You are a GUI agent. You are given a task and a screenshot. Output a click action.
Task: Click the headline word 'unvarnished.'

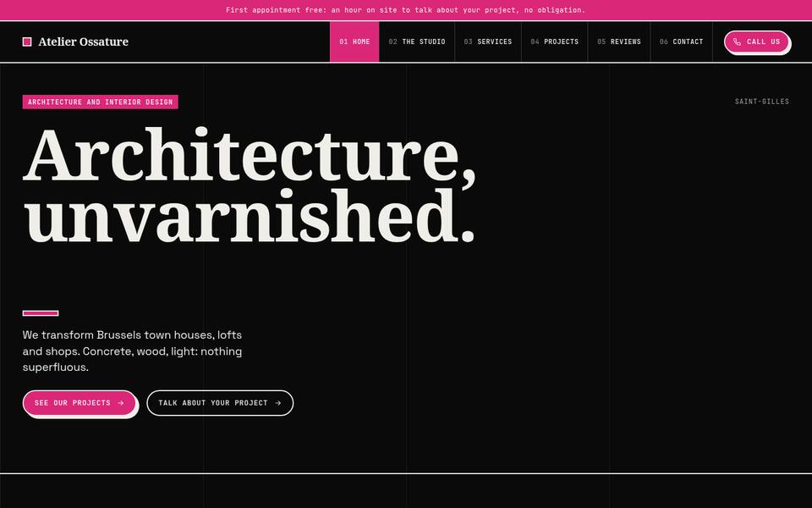[x=249, y=215]
